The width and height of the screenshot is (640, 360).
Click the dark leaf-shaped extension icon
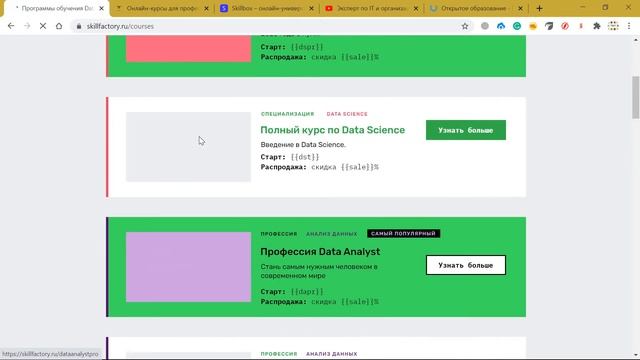(549, 26)
